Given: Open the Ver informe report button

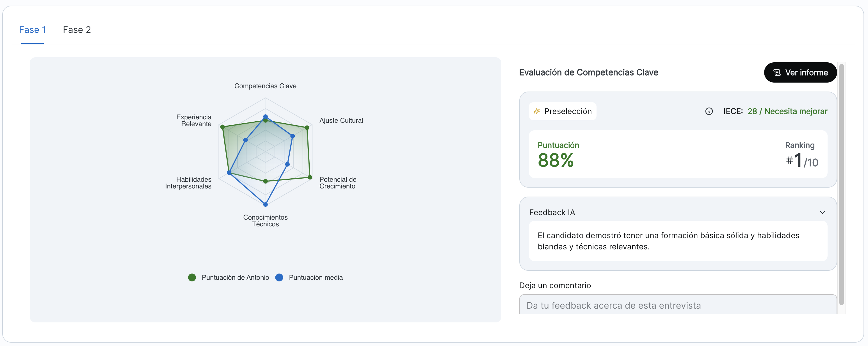Looking at the screenshot, I should 800,72.
